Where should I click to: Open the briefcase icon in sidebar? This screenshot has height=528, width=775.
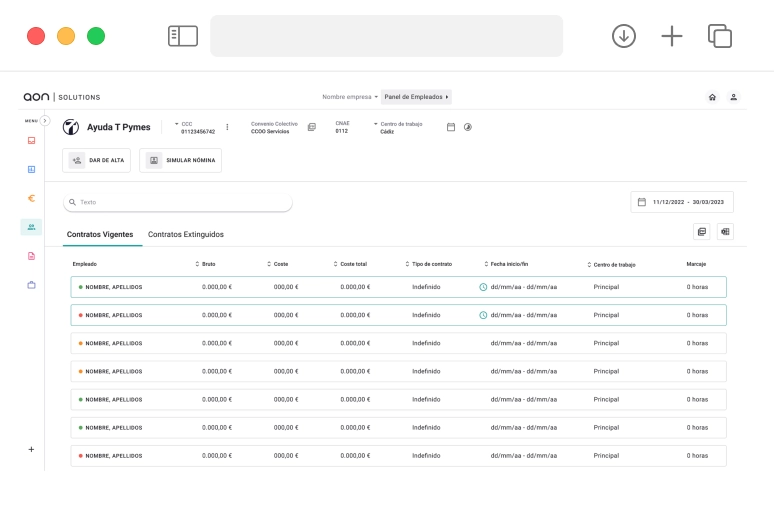31,285
